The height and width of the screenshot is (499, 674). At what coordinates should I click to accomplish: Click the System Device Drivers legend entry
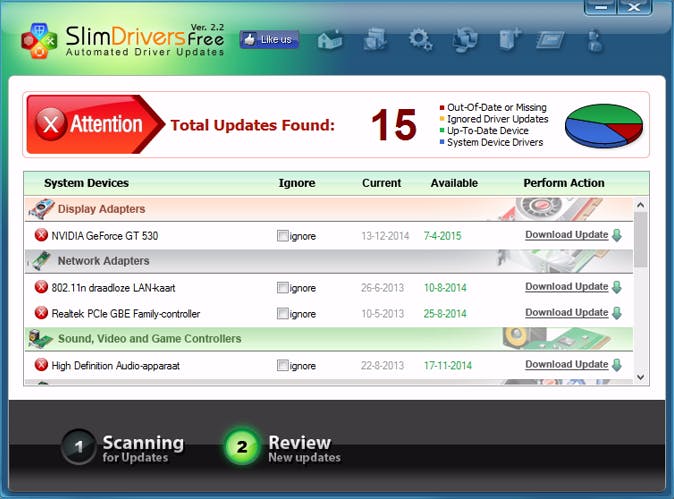click(491, 142)
